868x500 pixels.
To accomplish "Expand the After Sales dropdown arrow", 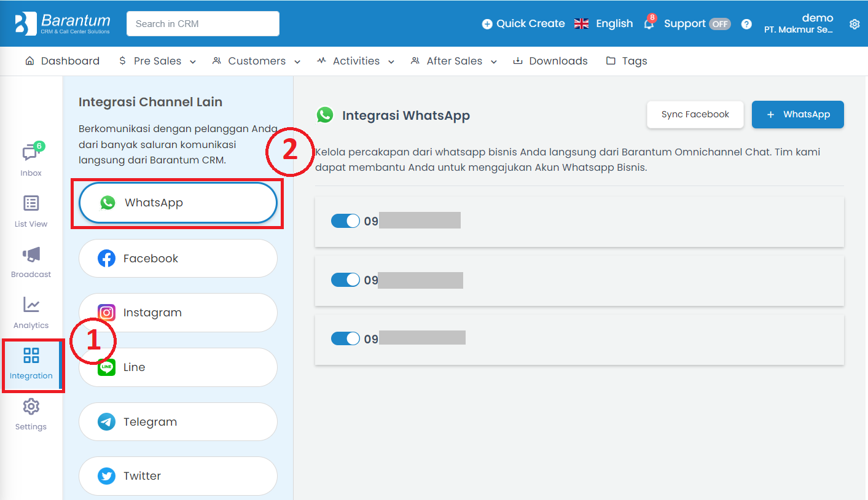I will tap(494, 61).
